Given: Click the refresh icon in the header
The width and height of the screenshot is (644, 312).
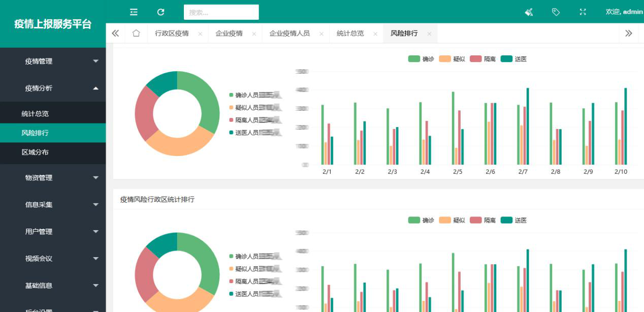Looking at the screenshot, I should pos(160,12).
